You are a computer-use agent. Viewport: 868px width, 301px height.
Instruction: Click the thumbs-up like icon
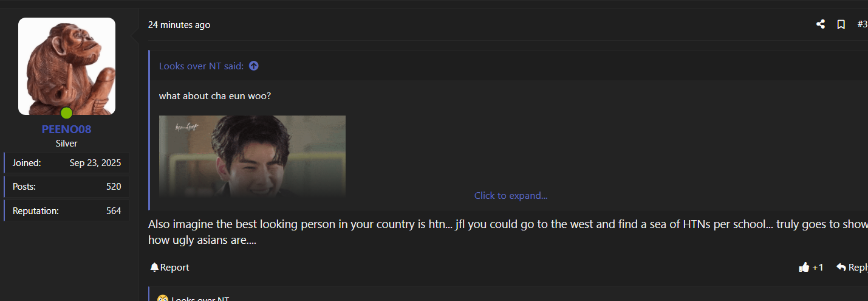pyautogui.click(x=804, y=267)
